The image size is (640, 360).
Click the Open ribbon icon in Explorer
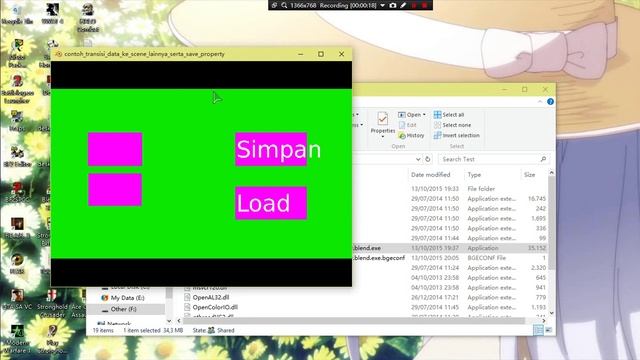point(402,115)
